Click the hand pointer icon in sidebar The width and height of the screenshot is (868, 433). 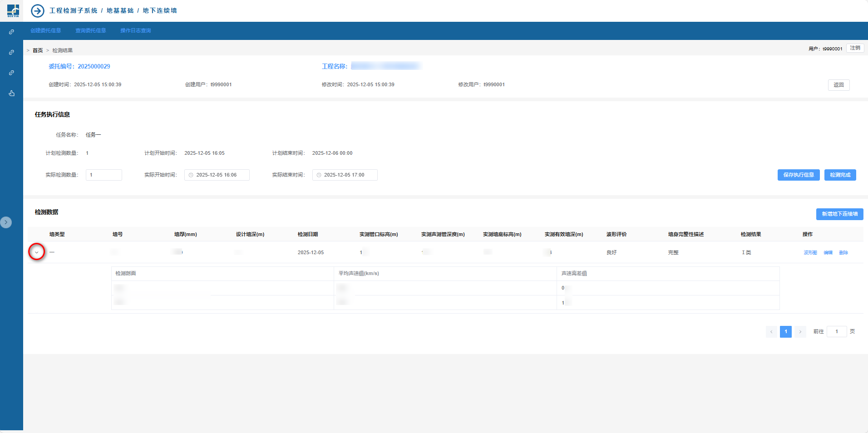pyautogui.click(x=11, y=93)
